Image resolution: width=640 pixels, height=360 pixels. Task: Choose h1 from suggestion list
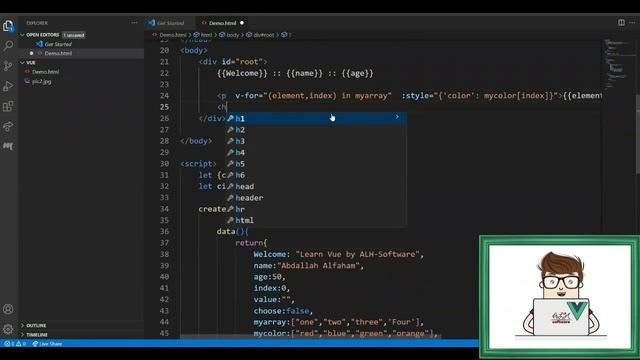tap(316, 118)
